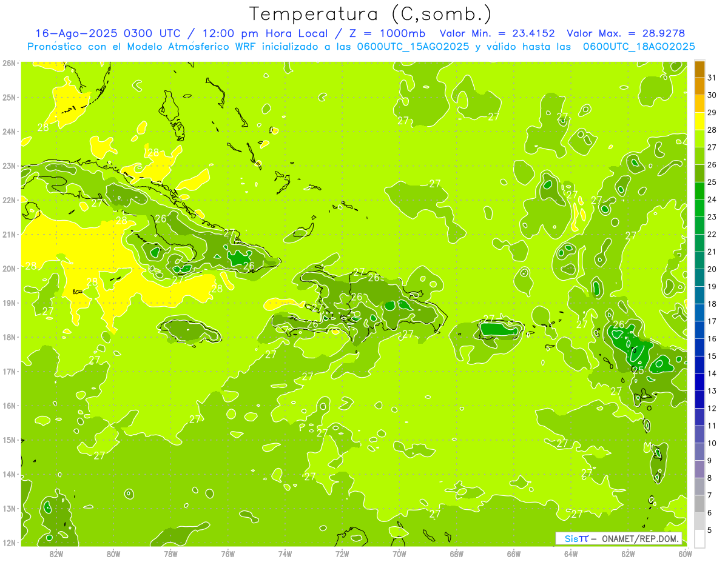This screenshot has width=728, height=562.
Task: Click the '16N' latitude axis label
Action: click(9, 406)
